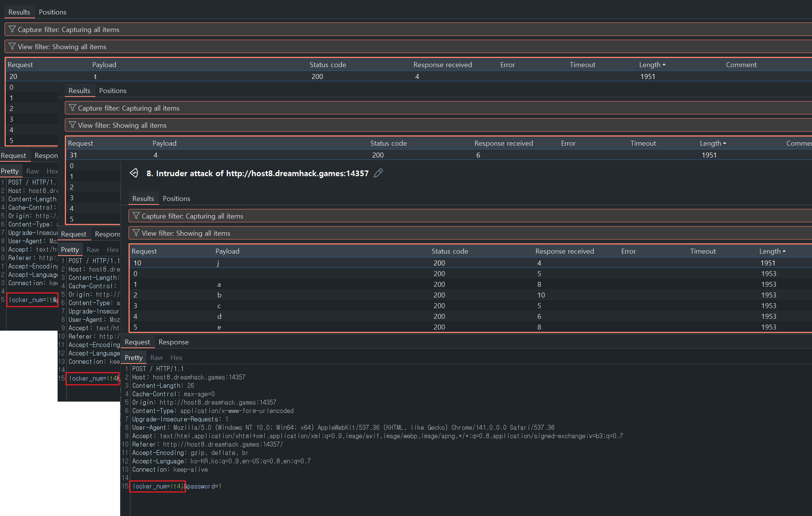The image size is (812, 516).
Task: Select result row with payload b
Action: point(219,295)
